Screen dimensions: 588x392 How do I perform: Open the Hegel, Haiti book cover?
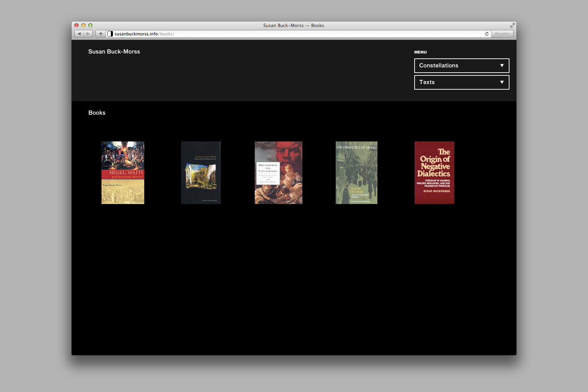point(123,173)
